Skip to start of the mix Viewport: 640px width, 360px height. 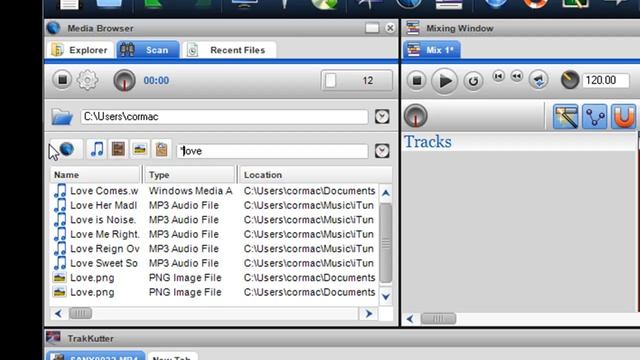pyautogui.click(x=498, y=76)
